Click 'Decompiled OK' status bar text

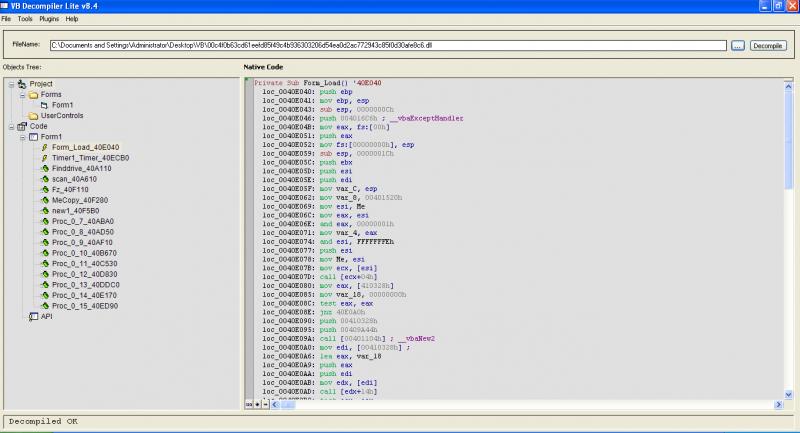click(x=43, y=421)
